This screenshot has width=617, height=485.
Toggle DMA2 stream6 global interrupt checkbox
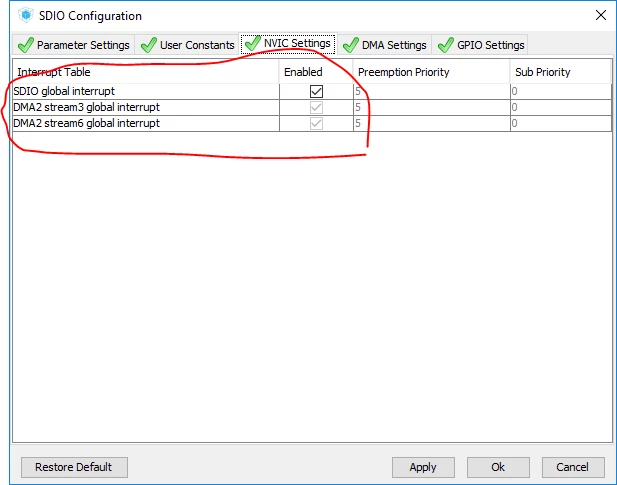click(x=316, y=124)
